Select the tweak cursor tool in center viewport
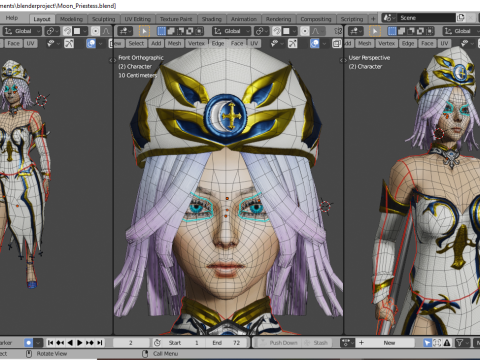 click(x=144, y=31)
